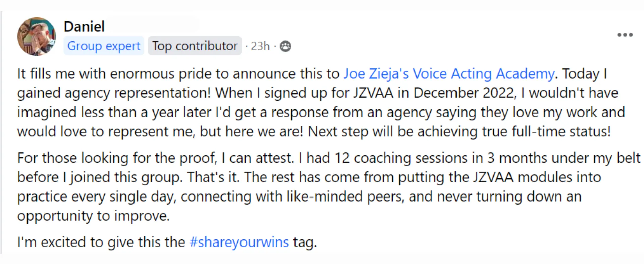The height and width of the screenshot is (264, 644).
Task: Open the post options three-dot menu
Action: tap(625, 35)
